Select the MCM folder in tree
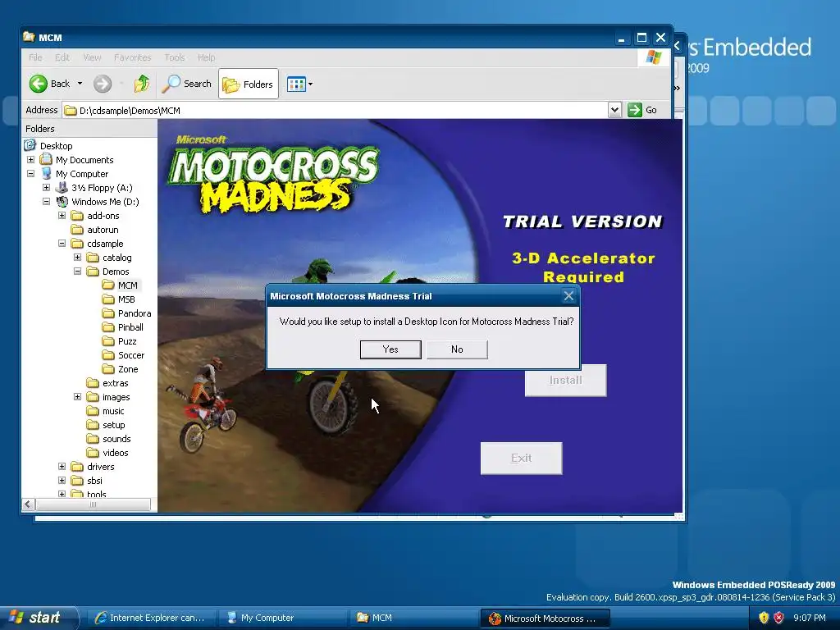Screen dimensions: 840x630 (127, 285)
